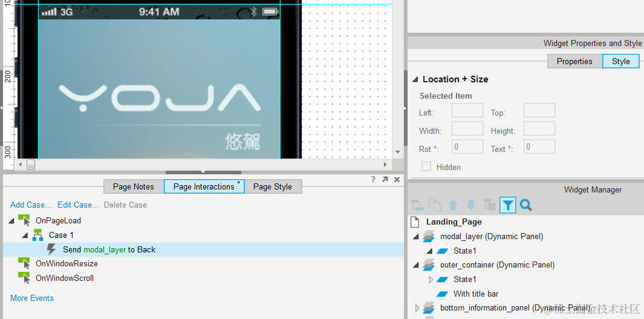Click the Move Up arrow in Widget Manager

tap(453, 205)
